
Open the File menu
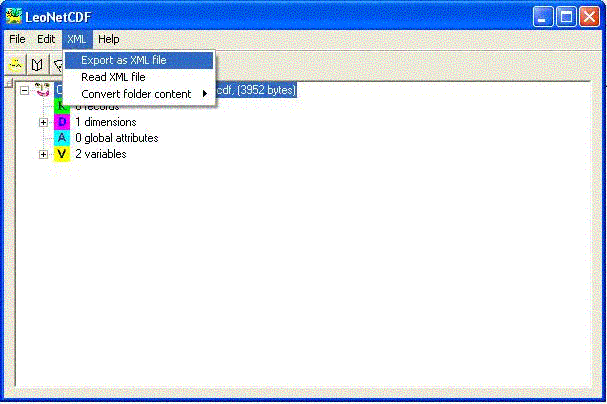click(17, 39)
